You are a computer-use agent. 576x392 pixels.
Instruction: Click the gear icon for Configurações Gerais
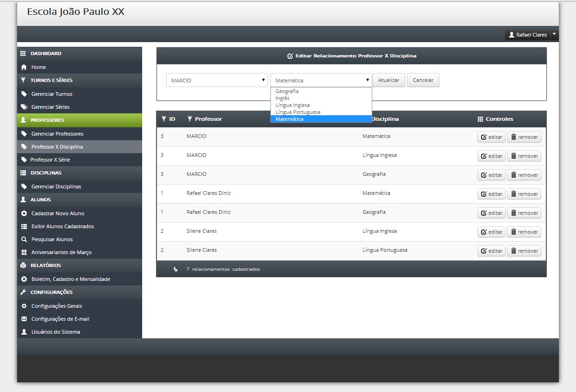point(24,306)
